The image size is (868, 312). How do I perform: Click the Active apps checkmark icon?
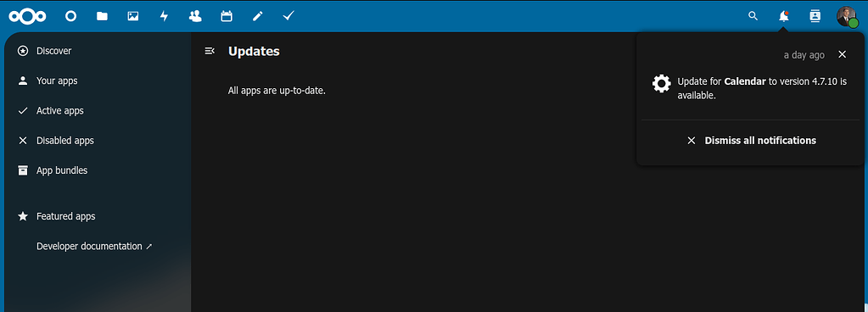tap(23, 110)
